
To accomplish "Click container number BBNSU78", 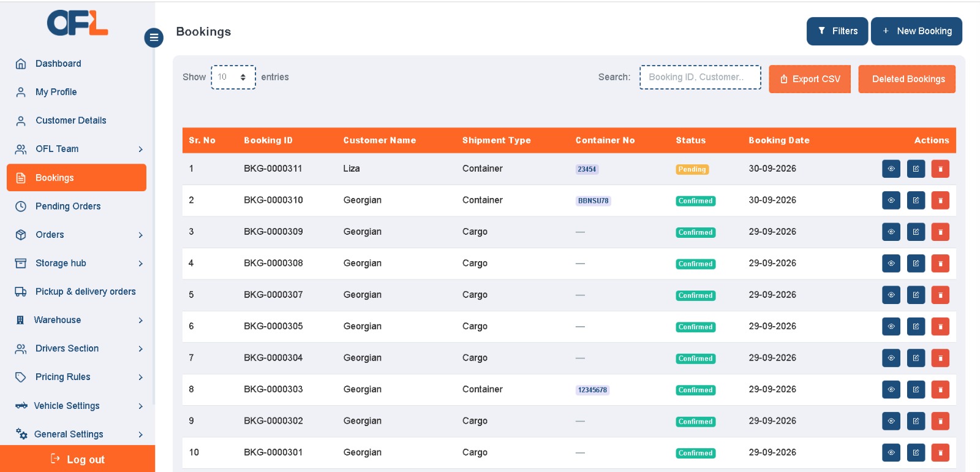I will [593, 200].
